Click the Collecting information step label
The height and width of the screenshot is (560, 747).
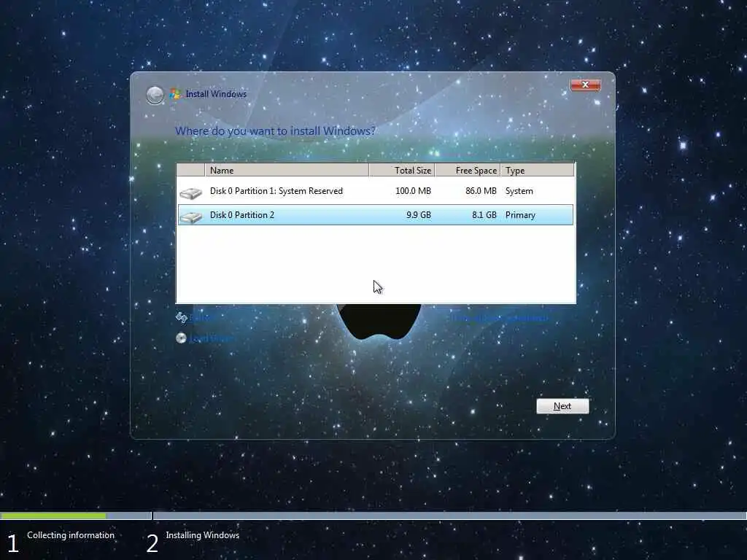[71, 535]
